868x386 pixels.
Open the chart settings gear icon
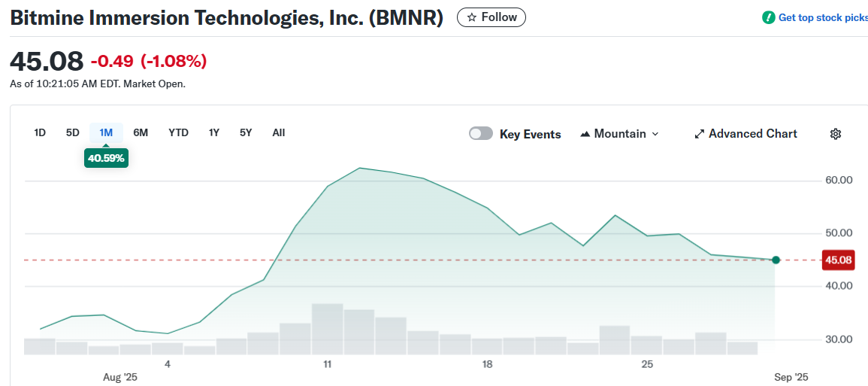click(x=836, y=134)
